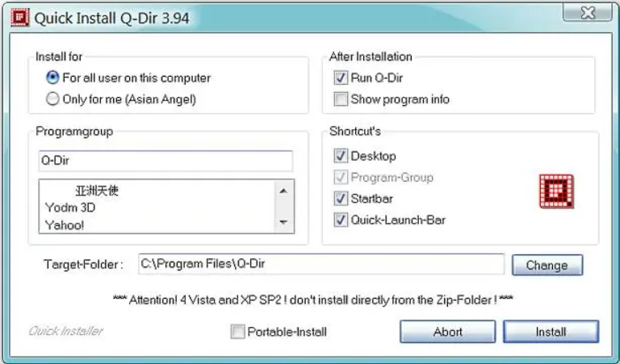620x364 pixels.
Task: Select For all user on this computer
Action: coord(52,77)
